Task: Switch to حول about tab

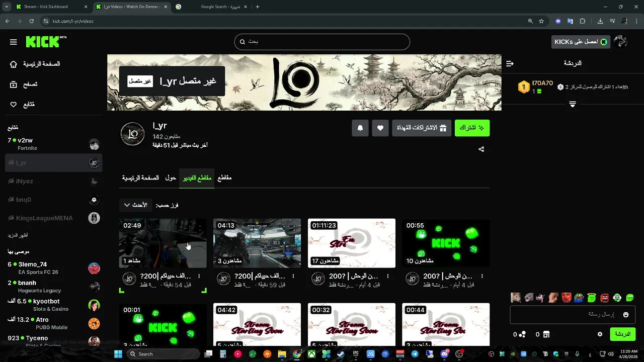Action: [x=171, y=178]
